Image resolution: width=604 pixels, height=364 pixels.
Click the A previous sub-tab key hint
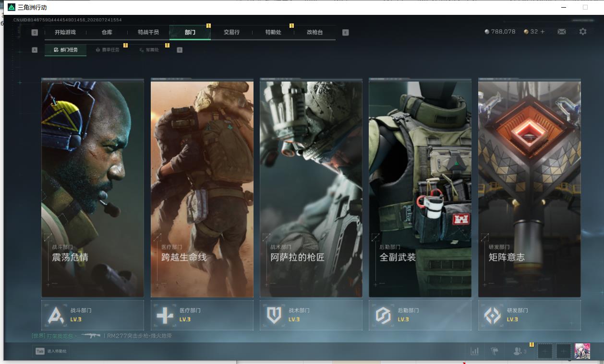[35, 50]
